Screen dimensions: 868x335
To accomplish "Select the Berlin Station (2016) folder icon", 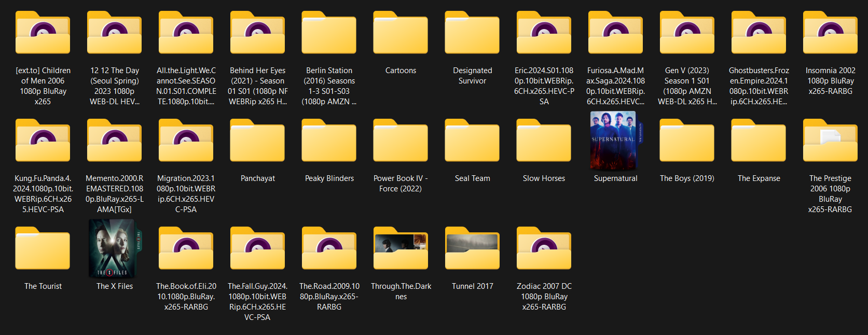I will [x=329, y=33].
